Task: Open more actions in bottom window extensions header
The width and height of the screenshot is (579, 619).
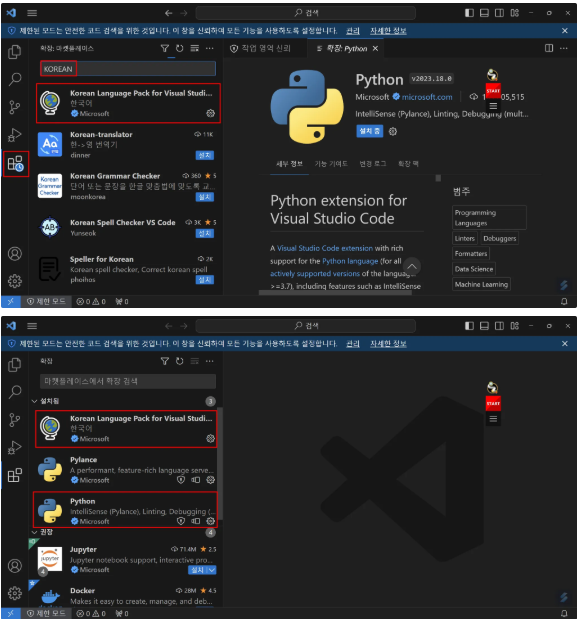Action: pyautogui.click(x=210, y=361)
